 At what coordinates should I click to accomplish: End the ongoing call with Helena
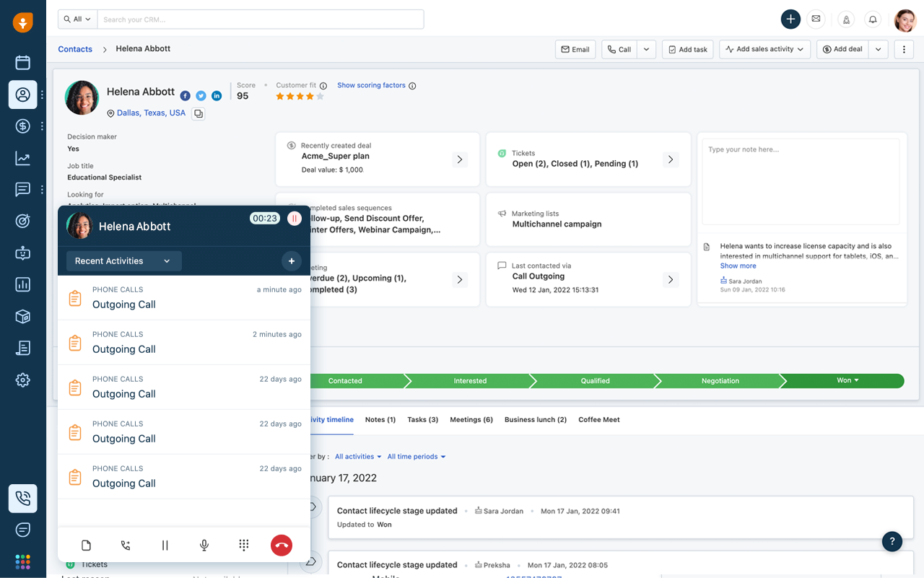click(281, 546)
